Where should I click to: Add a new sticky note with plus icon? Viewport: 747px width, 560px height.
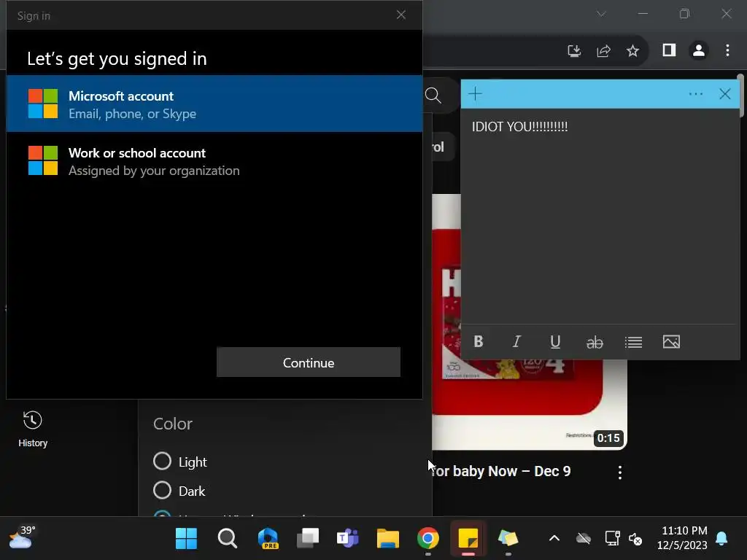pos(475,94)
